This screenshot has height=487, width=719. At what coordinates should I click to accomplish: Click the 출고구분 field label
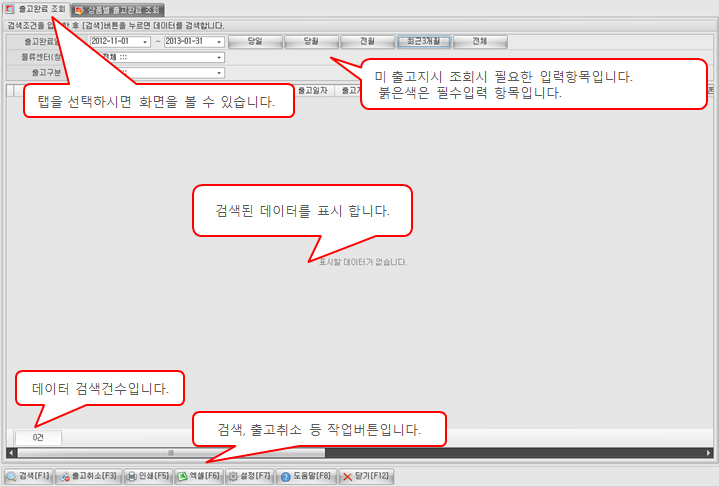[46, 72]
